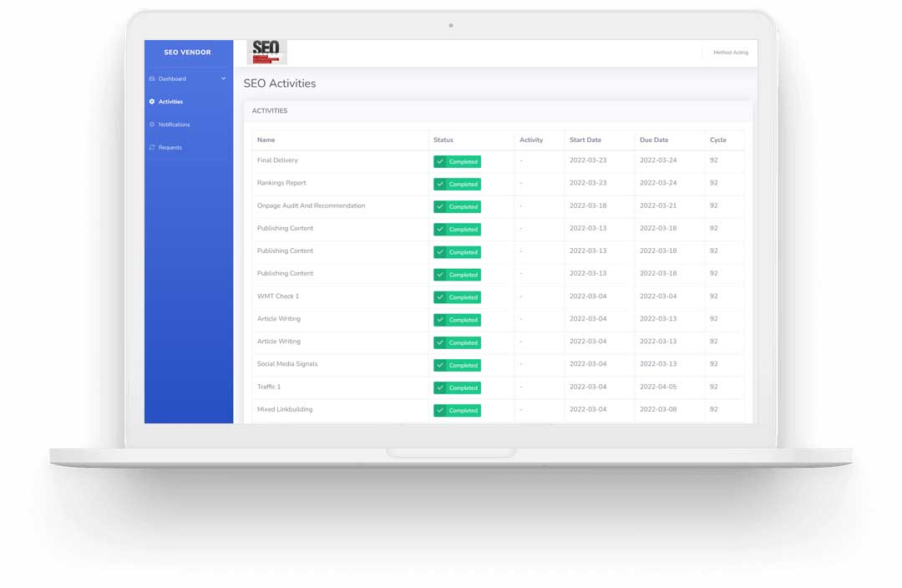Click the Notifications gear icon in sidebar
The image size is (902, 588).
(x=152, y=124)
